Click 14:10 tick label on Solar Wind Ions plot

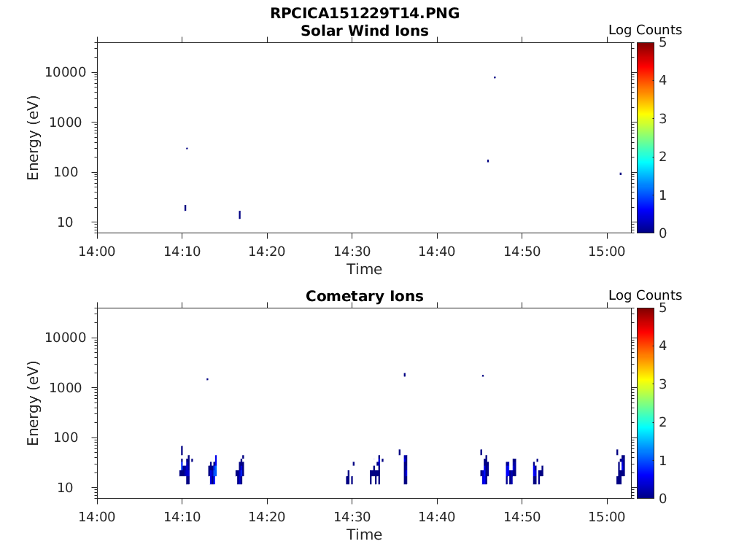(182, 252)
